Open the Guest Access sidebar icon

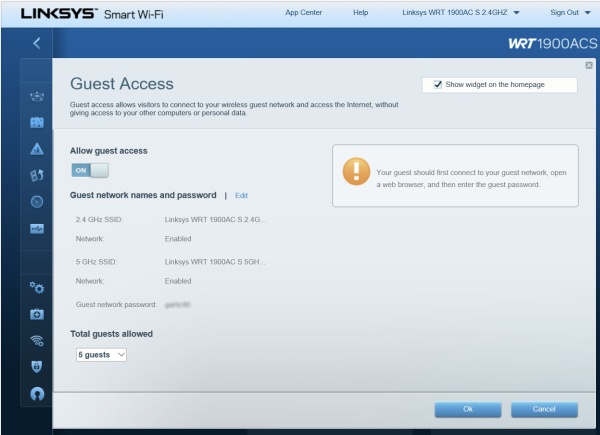pyautogui.click(x=37, y=122)
